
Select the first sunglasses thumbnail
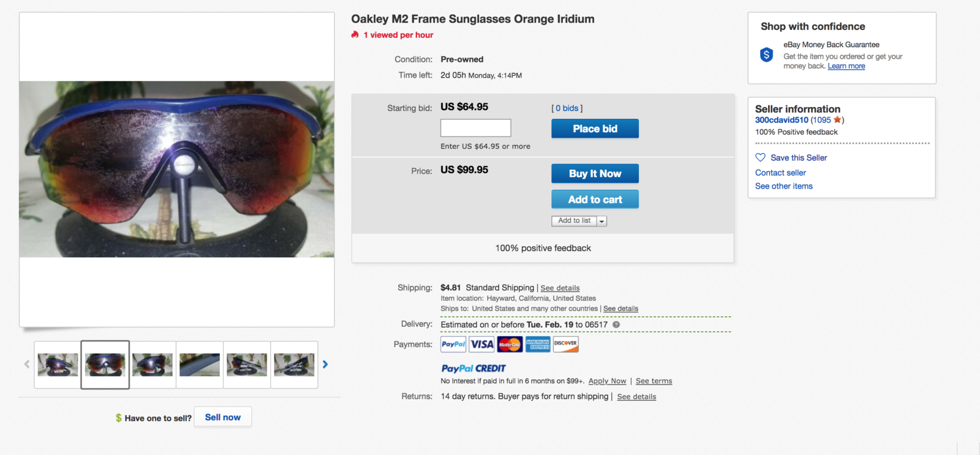coord(58,365)
